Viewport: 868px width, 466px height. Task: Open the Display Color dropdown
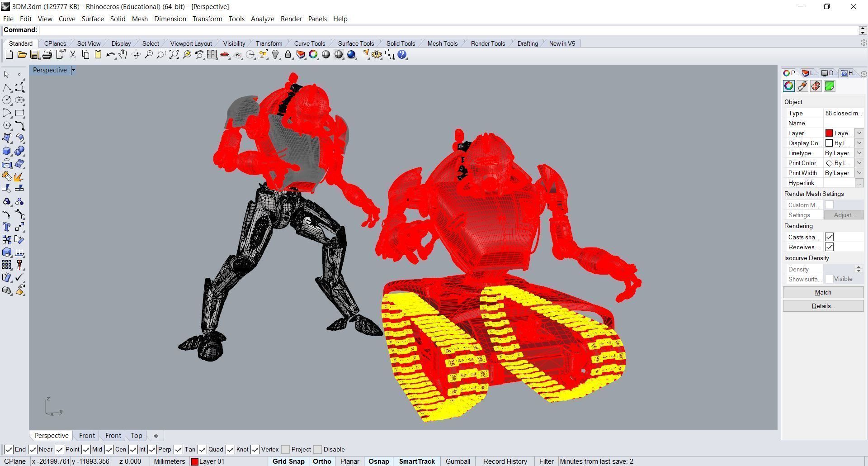click(859, 143)
